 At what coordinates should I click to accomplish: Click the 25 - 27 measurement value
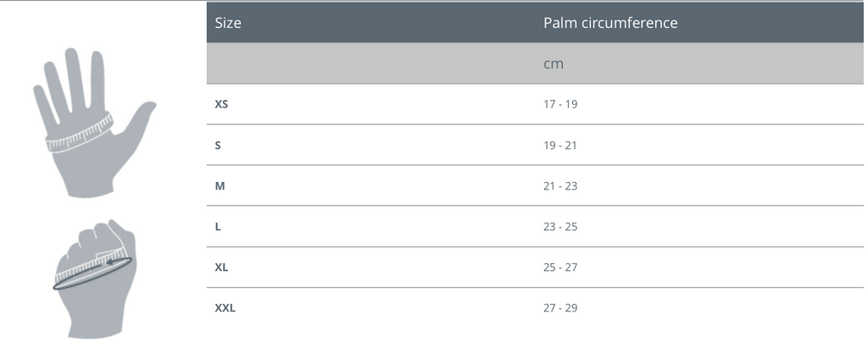coord(560,268)
